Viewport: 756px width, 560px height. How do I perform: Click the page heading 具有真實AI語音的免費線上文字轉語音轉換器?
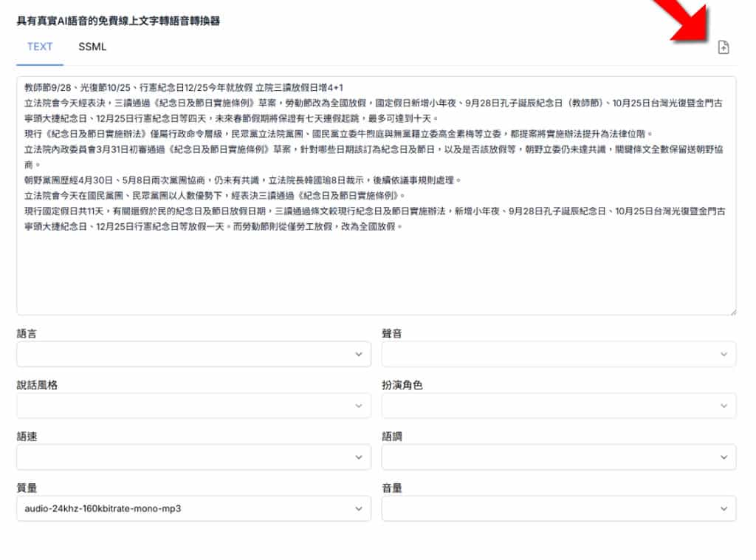click(x=118, y=21)
